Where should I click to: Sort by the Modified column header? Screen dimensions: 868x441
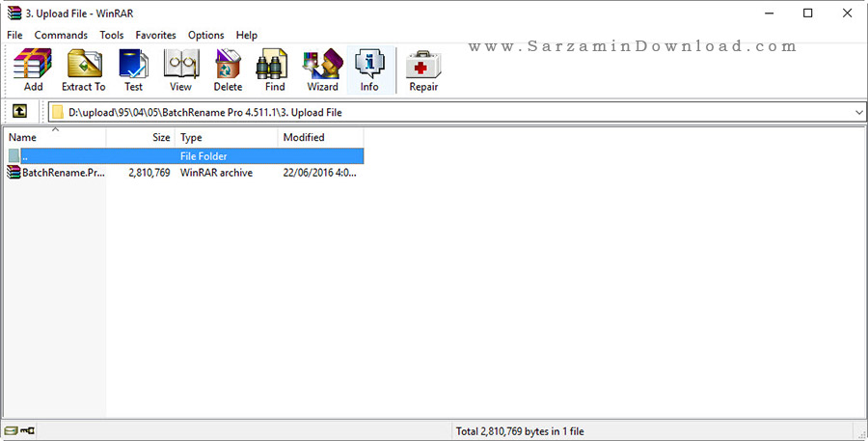click(x=320, y=137)
